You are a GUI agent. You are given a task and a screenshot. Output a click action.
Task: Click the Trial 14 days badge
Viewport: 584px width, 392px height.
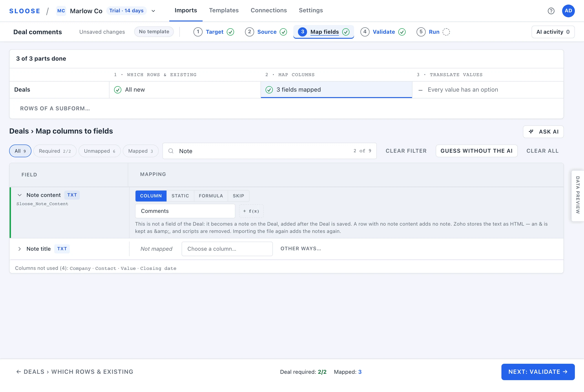[x=126, y=10]
